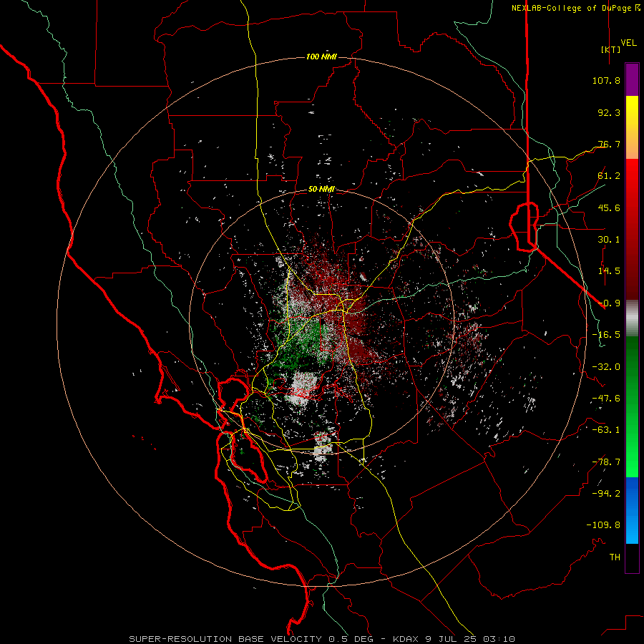Click the 100 NMI range ring label

(321, 57)
